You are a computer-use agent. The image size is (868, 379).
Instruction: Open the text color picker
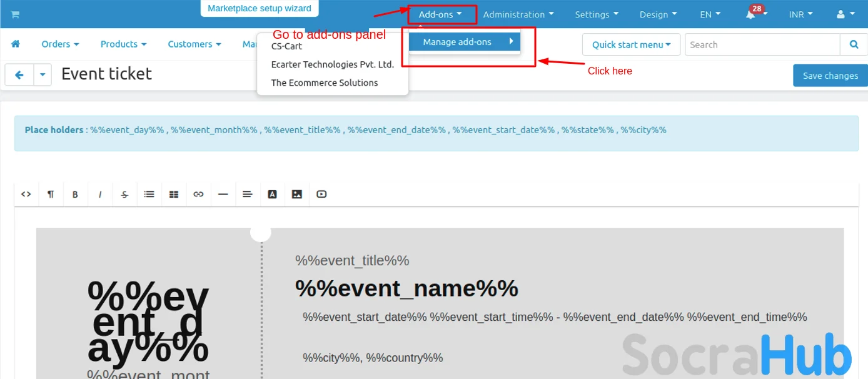(x=272, y=195)
